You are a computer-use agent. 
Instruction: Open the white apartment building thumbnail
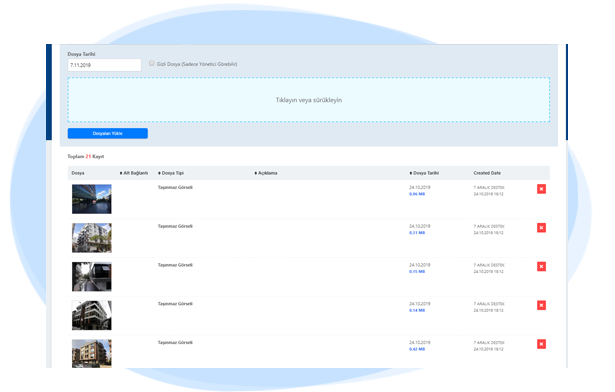coord(92,238)
